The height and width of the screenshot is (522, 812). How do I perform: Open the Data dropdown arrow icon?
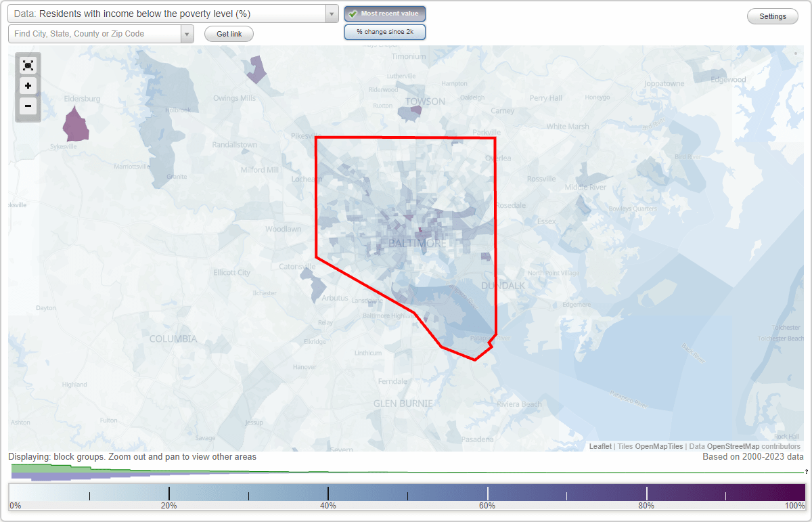click(330, 14)
